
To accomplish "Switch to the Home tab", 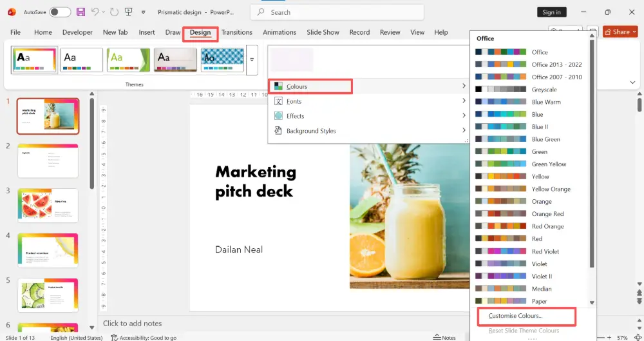I will [43, 32].
